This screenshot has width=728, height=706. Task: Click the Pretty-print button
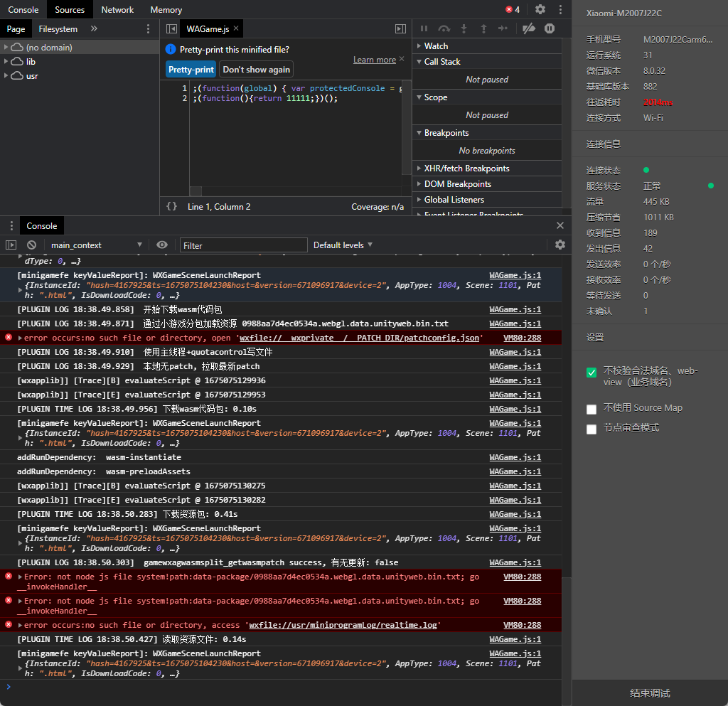191,70
